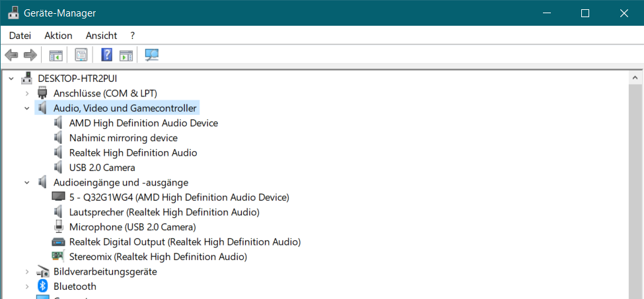Click the Back arrow toolbar icon

click(x=11, y=55)
